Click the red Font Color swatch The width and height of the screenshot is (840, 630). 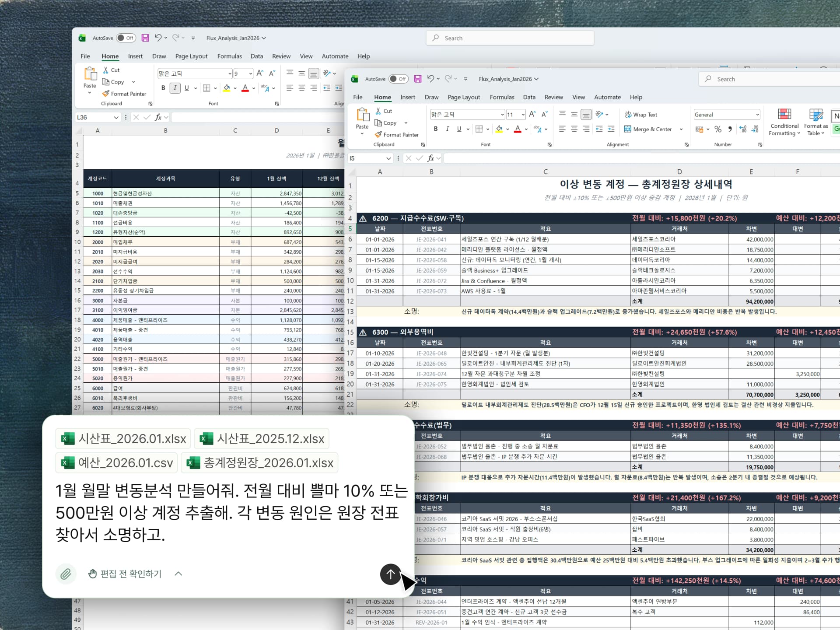coord(518,129)
